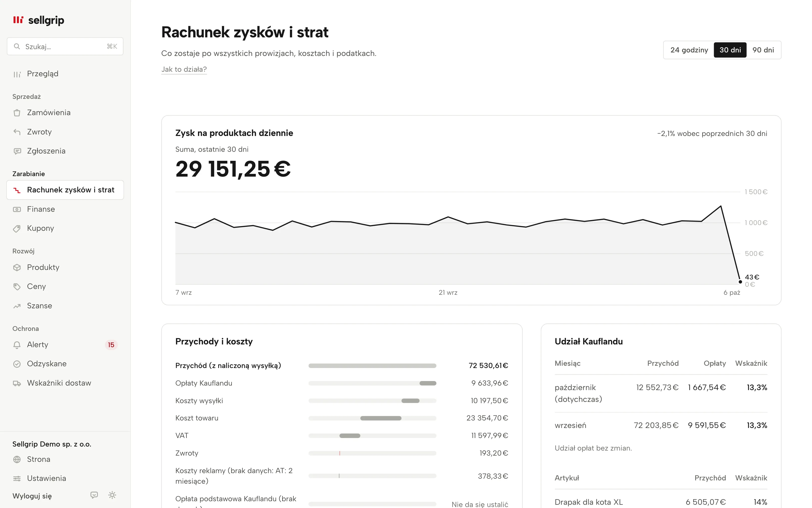Click 'Sellgrip Demo sp. z o.o.' name

(x=52, y=444)
